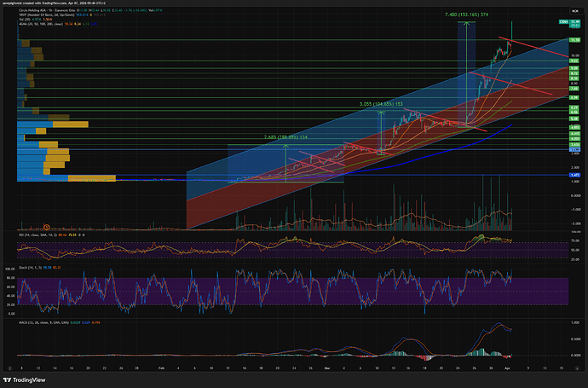Click the green arrow of the 7.480 measurement
Viewport: 588px width, 388px height.
pyautogui.click(x=466, y=24)
